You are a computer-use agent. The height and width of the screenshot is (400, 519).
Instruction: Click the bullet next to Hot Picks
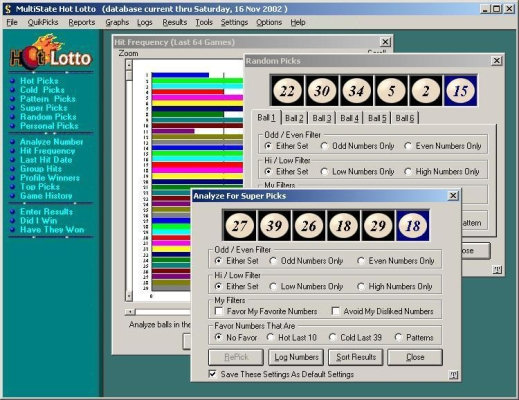point(13,81)
